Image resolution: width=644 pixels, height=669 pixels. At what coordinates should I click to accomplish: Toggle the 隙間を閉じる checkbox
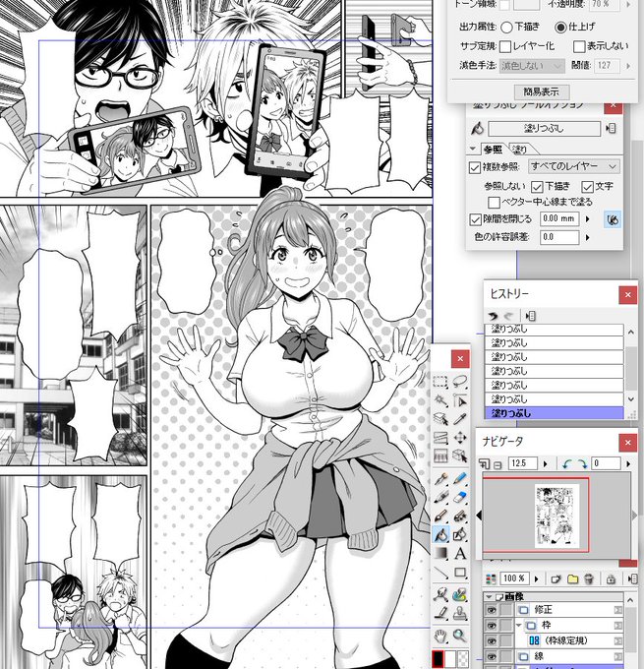pyautogui.click(x=475, y=219)
